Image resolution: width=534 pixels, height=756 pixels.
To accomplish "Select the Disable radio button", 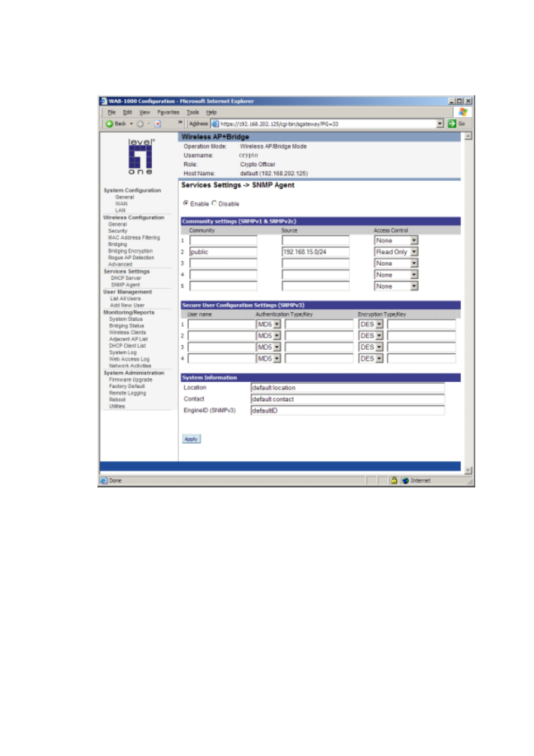I will (x=214, y=203).
